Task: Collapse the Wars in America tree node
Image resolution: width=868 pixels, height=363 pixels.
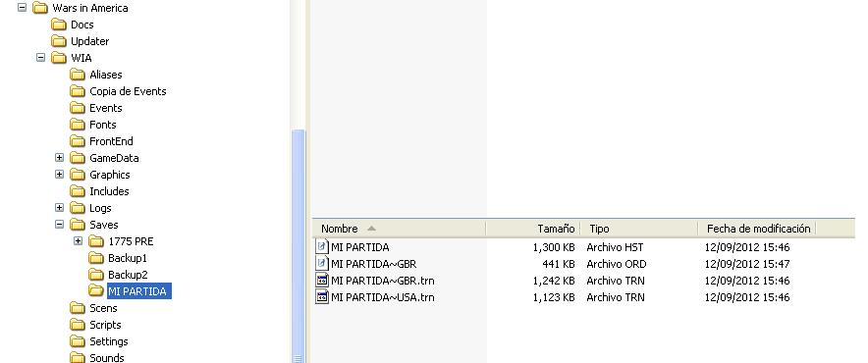Action: pyautogui.click(x=23, y=8)
